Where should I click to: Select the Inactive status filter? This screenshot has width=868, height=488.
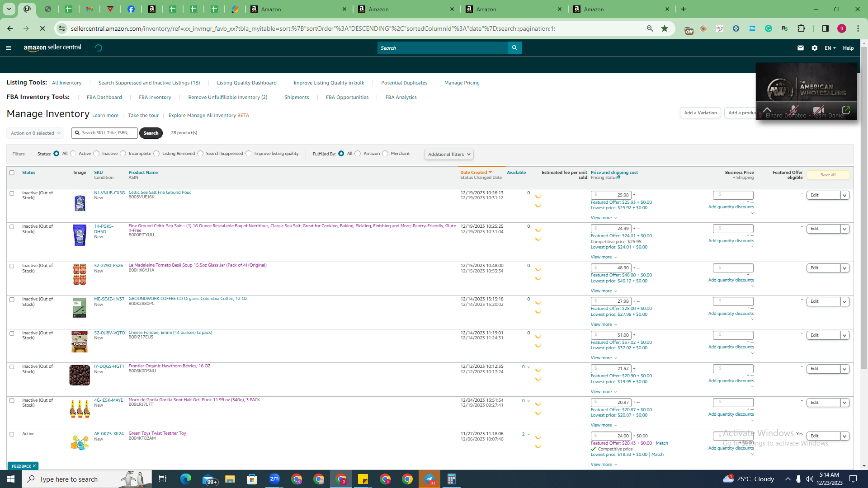pos(96,154)
